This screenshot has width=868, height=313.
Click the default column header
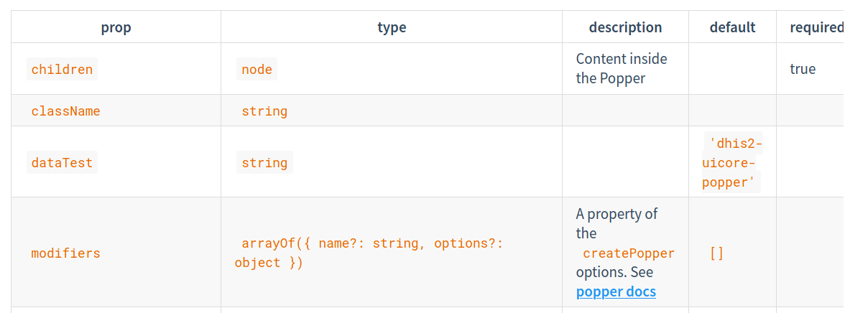(732, 27)
